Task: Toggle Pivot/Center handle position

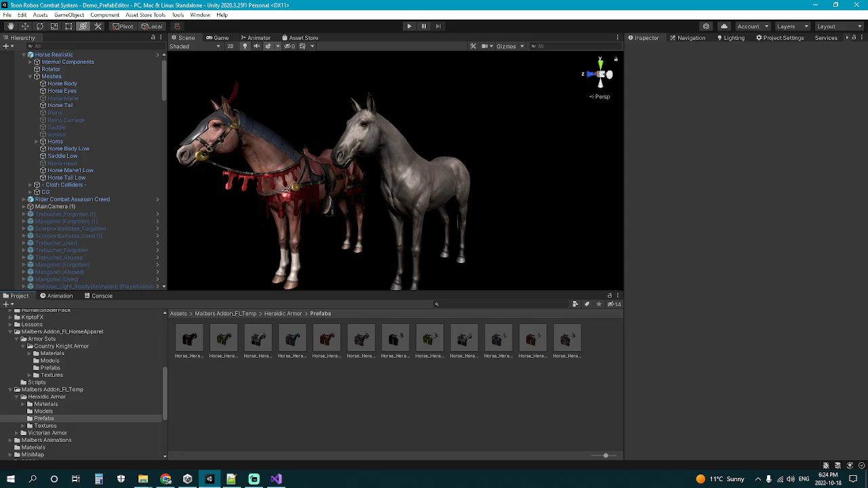Action: point(123,26)
